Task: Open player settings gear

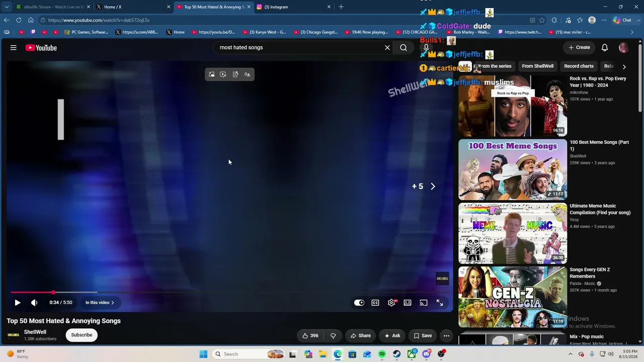Action: pos(391,303)
